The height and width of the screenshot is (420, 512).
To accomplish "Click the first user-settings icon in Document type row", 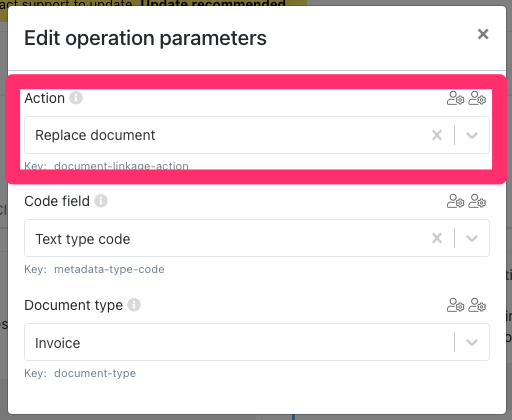I will tap(455, 305).
